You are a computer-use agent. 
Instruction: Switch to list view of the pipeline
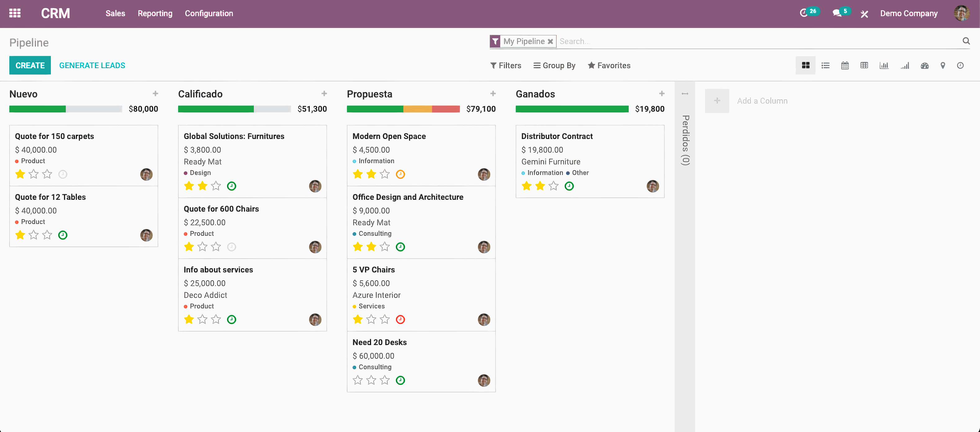coord(825,65)
